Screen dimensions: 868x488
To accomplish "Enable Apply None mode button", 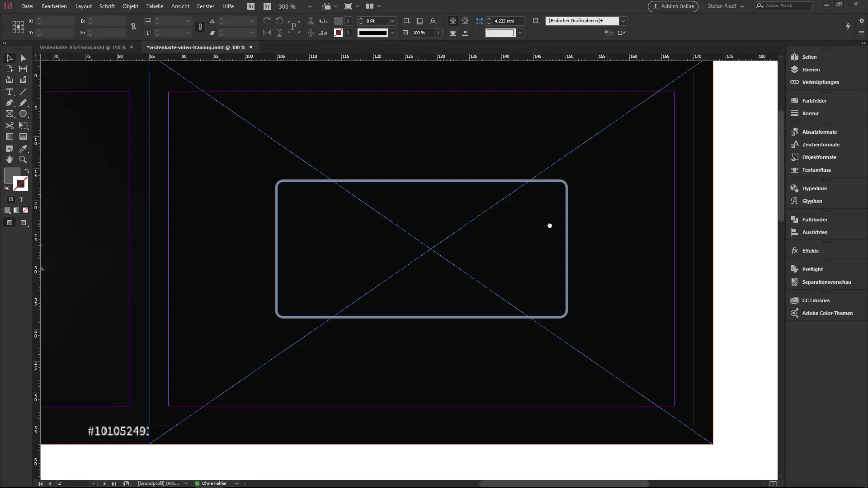I will [x=25, y=210].
